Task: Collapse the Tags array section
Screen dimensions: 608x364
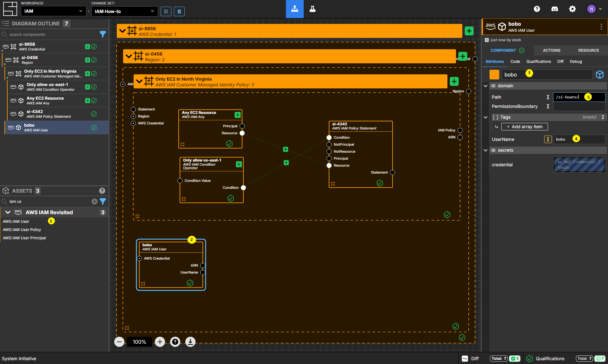Action: click(486, 117)
